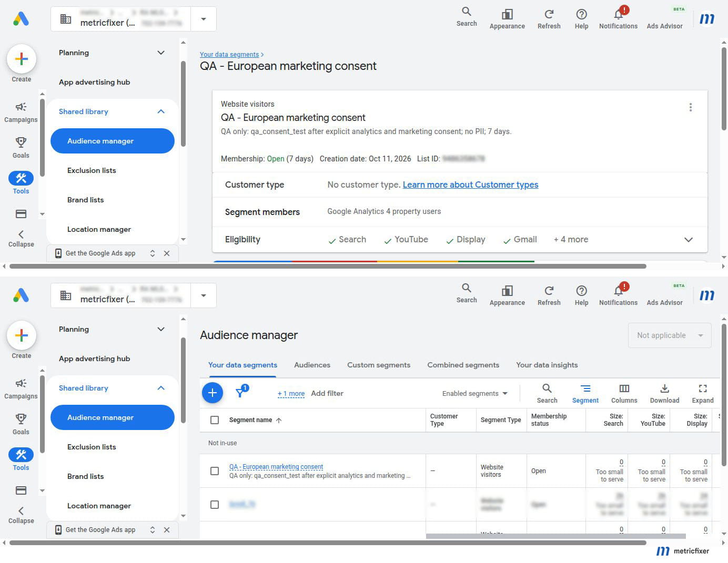Image resolution: width=728 pixels, height=563 pixels.
Task: Switch to the Custom segments tab
Action: (379, 365)
